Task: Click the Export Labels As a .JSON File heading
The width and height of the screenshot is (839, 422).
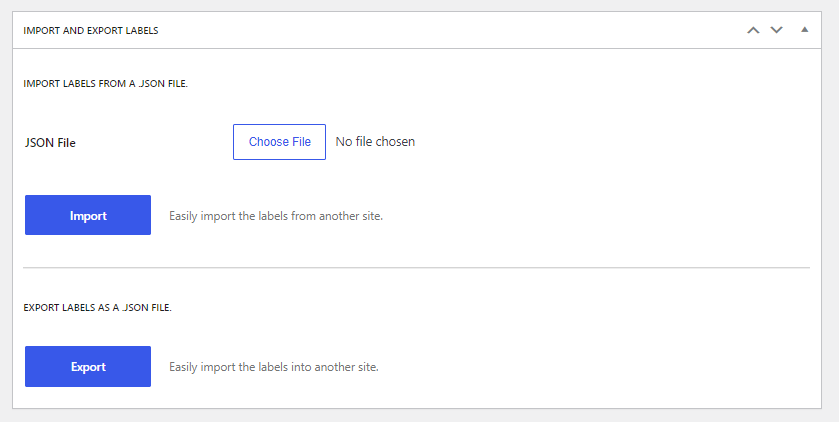Action: coord(97,308)
